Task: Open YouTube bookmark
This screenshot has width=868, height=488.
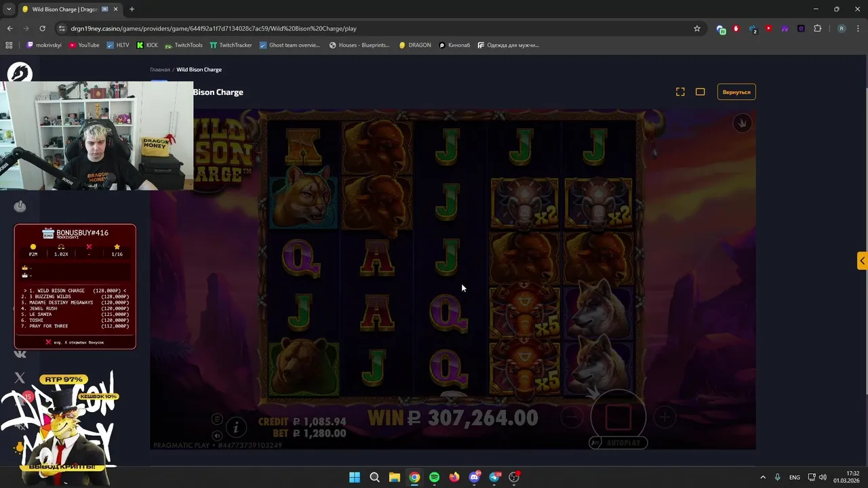Action: tap(84, 45)
